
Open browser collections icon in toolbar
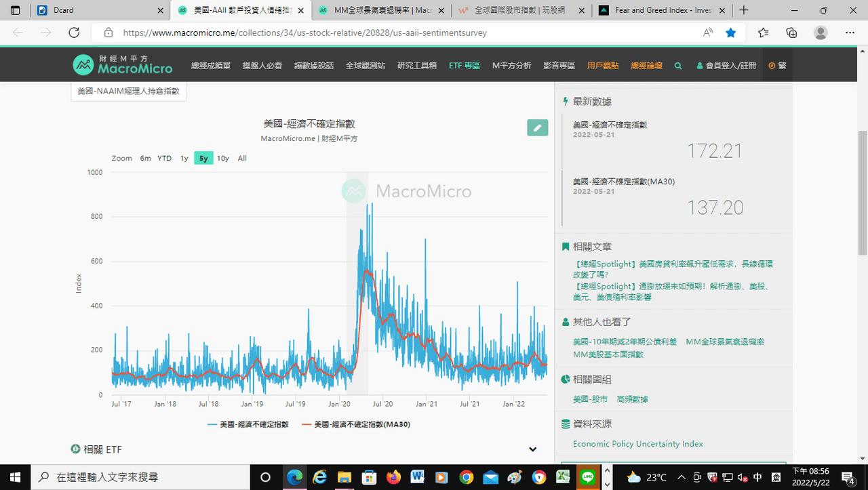point(791,33)
